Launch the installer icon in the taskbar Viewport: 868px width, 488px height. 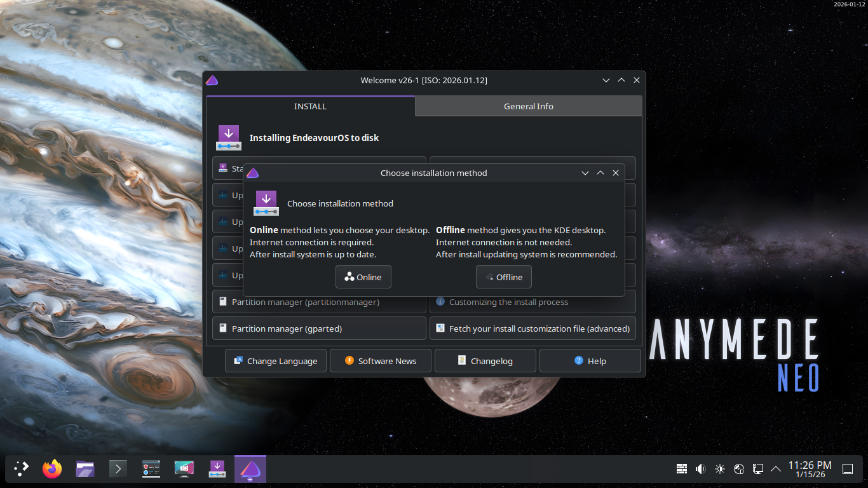pyautogui.click(x=217, y=469)
